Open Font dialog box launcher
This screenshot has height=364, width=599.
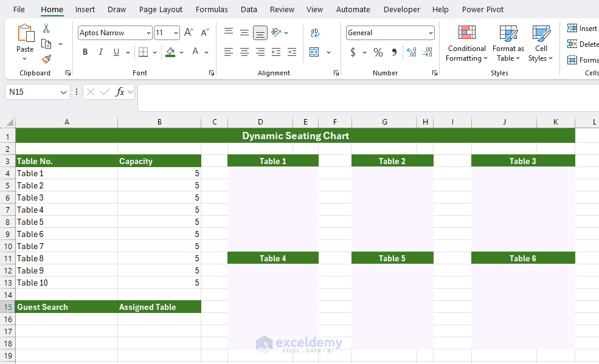[211, 73]
